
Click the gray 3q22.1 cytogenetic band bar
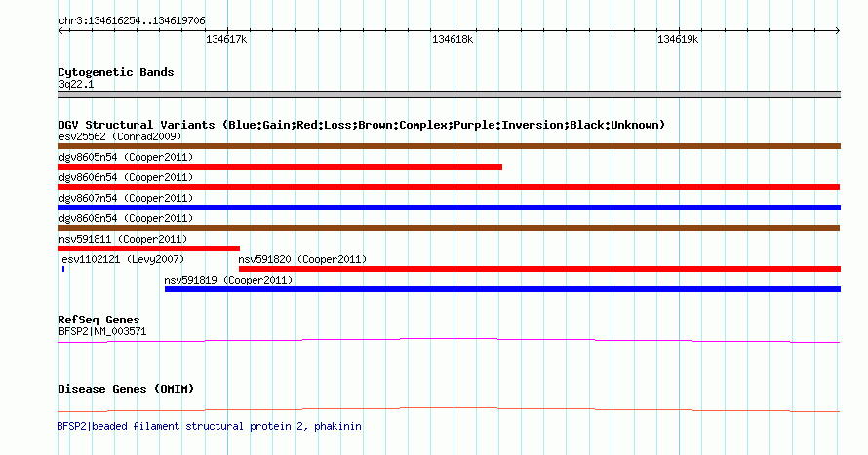[449, 95]
